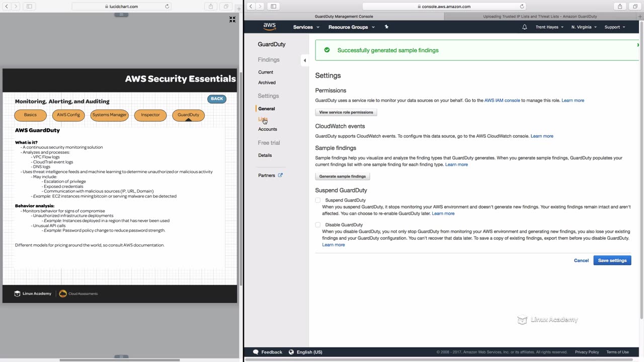The width and height of the screenshot is (644, 362).
Task: Click the lucidchart.com address bar
Action: pyautogui.click(x=121, y=7)
